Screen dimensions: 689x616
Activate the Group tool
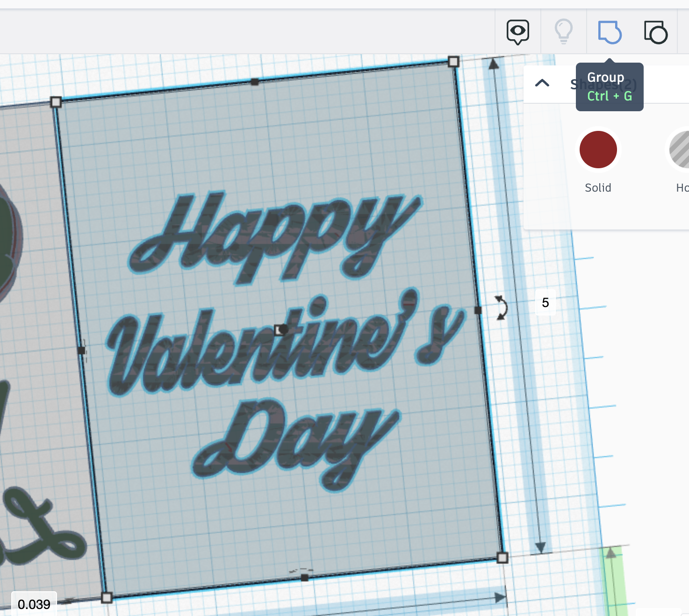(610, 31)
